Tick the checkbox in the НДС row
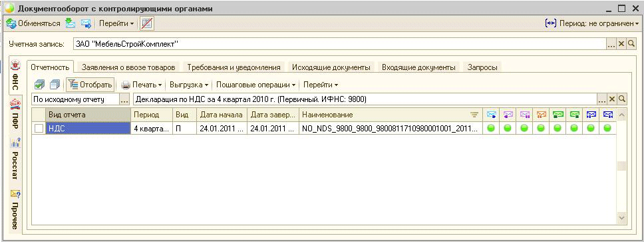The height and width of the screenshot is (242, 644). [x=39, y=129]
